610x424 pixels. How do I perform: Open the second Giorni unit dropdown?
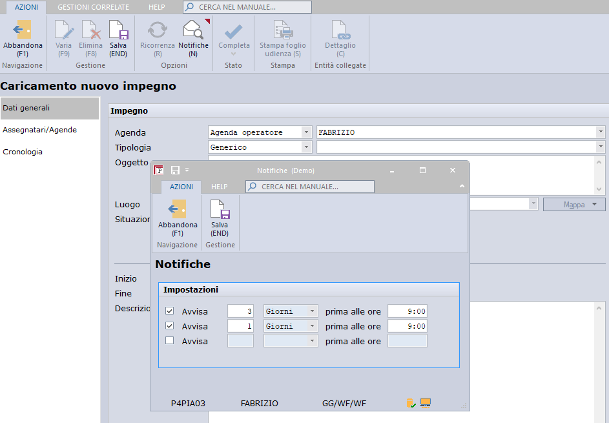(313, 326)
